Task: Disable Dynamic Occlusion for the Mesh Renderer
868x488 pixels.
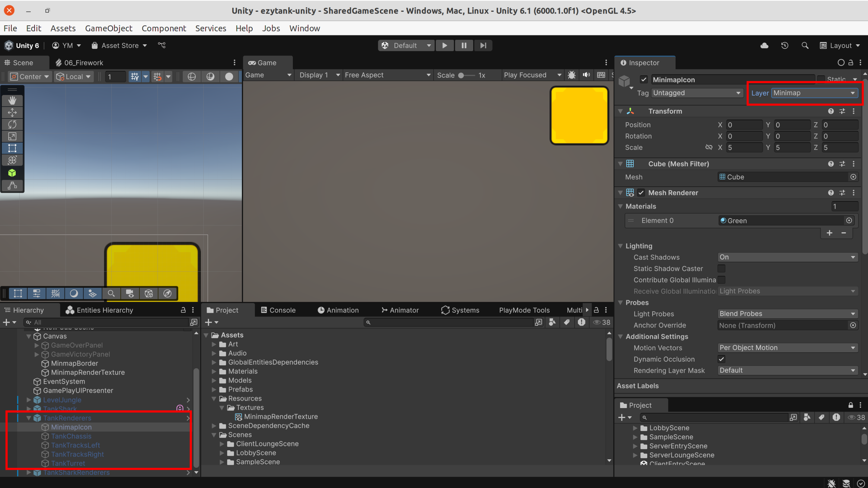Action: point(722,359)
